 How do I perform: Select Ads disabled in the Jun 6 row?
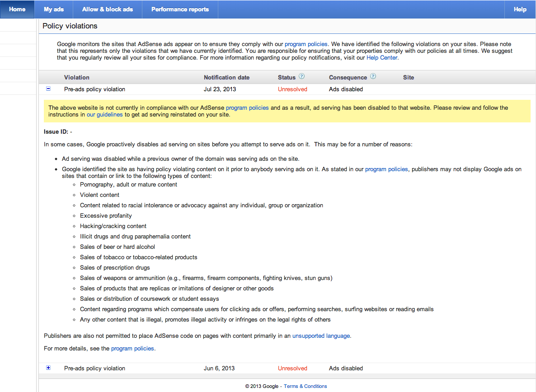pyautogui.click(x=346, y=369)
